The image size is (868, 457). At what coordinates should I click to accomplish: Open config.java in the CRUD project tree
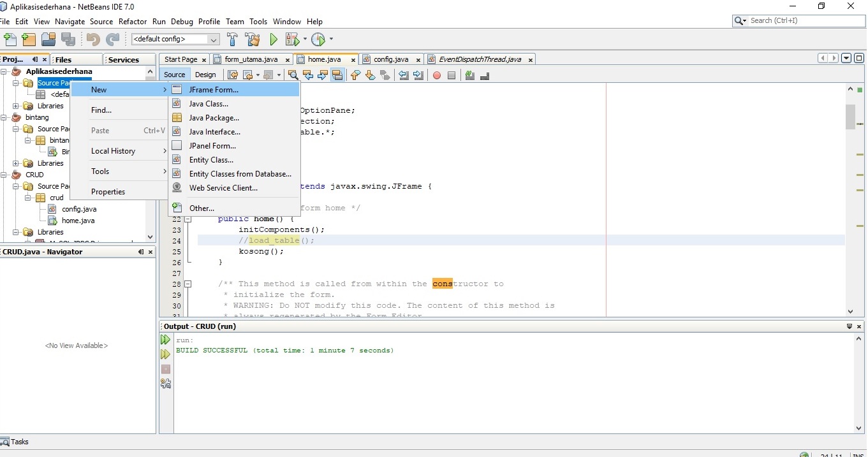[79, 209]
